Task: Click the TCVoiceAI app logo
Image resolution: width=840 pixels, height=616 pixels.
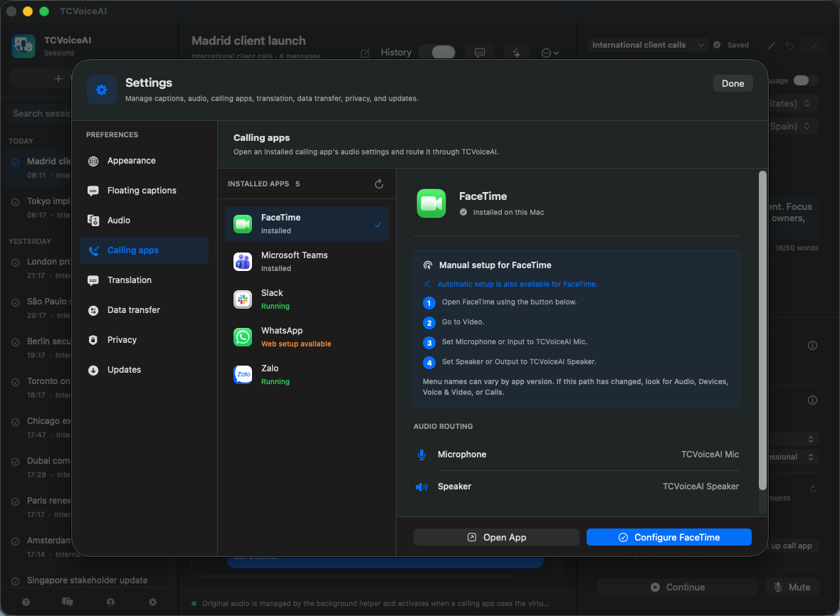Action: [x=23, y=46]
